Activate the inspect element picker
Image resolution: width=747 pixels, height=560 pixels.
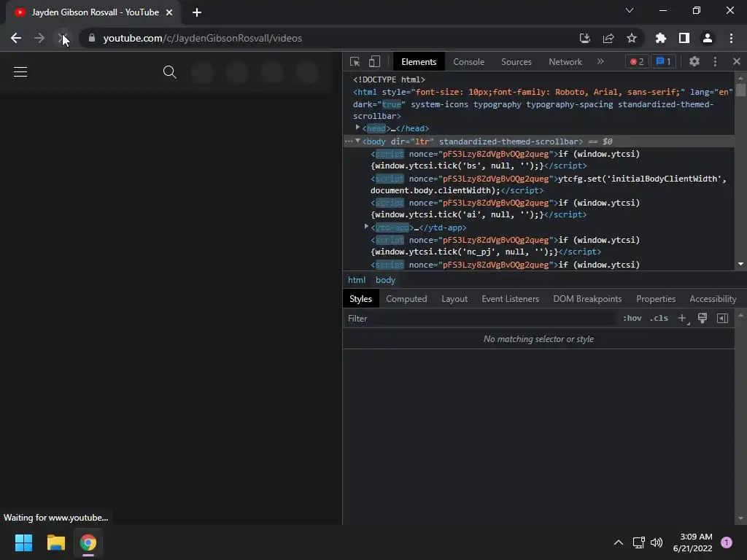click(355, 62)
